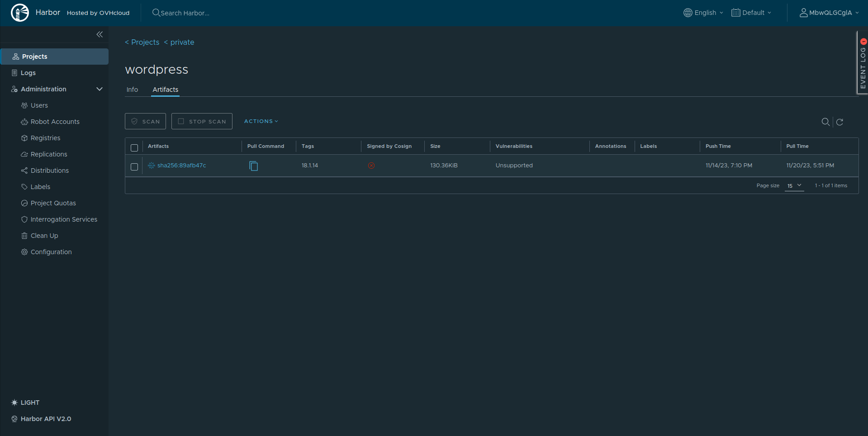Viewport: 868px width, 436px height.
Task: Change the page size dropdown
Action: (794, 185)
